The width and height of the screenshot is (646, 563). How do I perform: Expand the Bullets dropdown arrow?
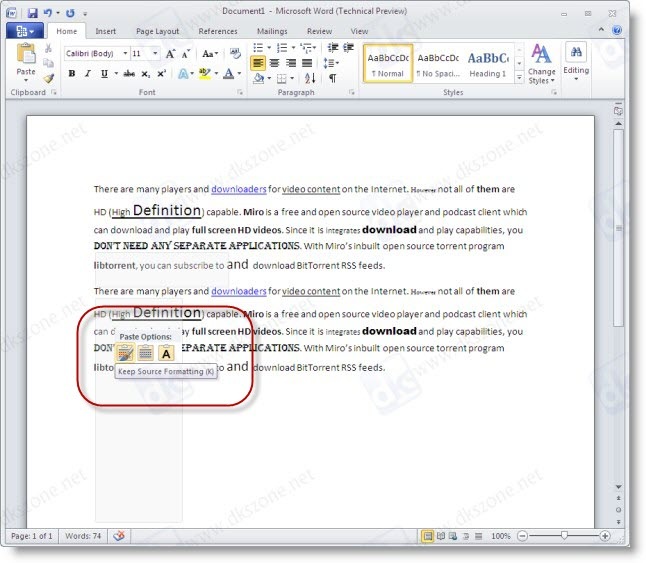[269, 48]
